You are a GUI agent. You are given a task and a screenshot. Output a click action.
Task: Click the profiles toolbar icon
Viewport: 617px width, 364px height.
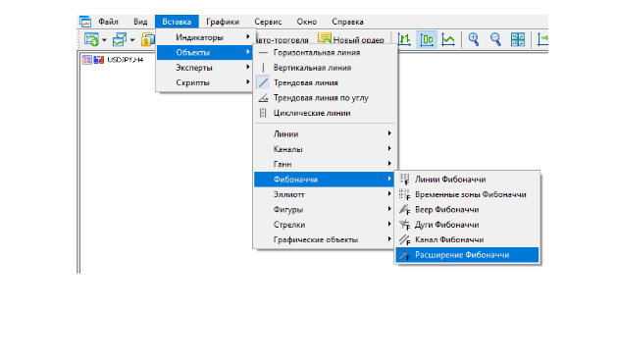pyautogui.click(x=120, y=39)
